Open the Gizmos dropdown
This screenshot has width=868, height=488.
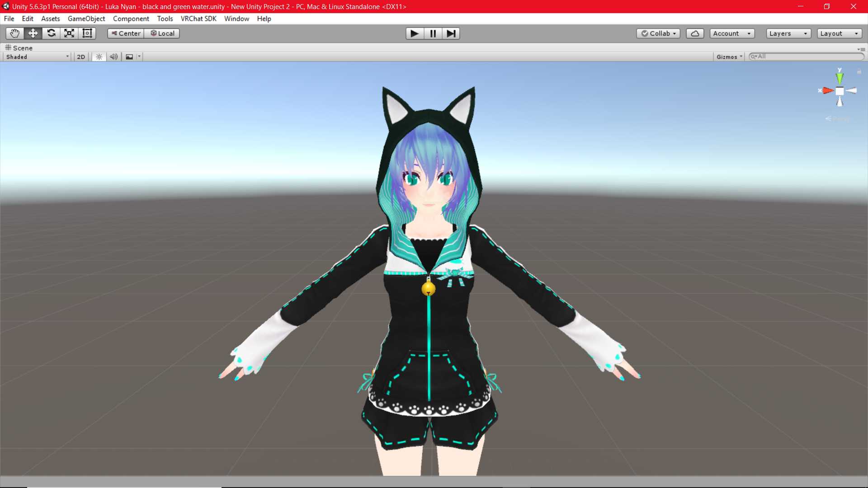pyautogui.click(x=729, y=56)
